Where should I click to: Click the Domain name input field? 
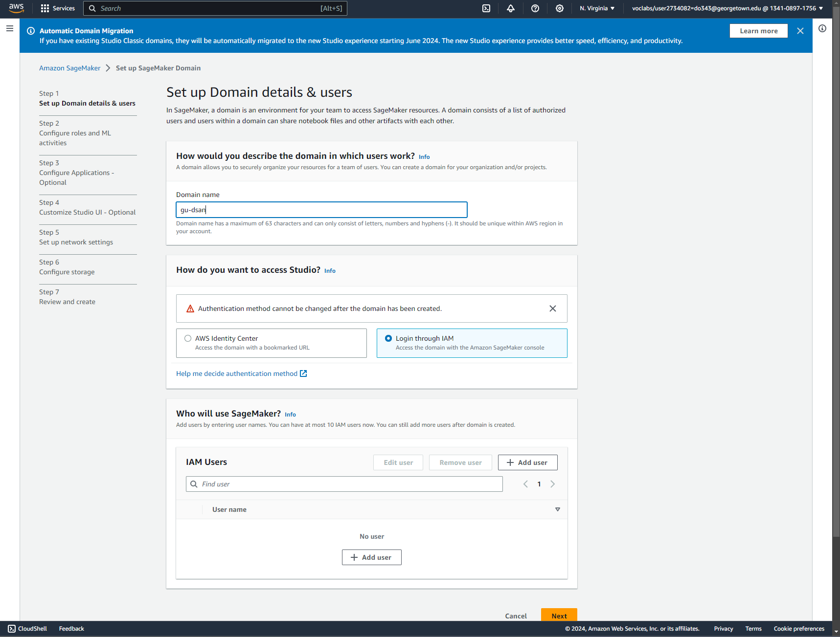click(x=321, y=210)
